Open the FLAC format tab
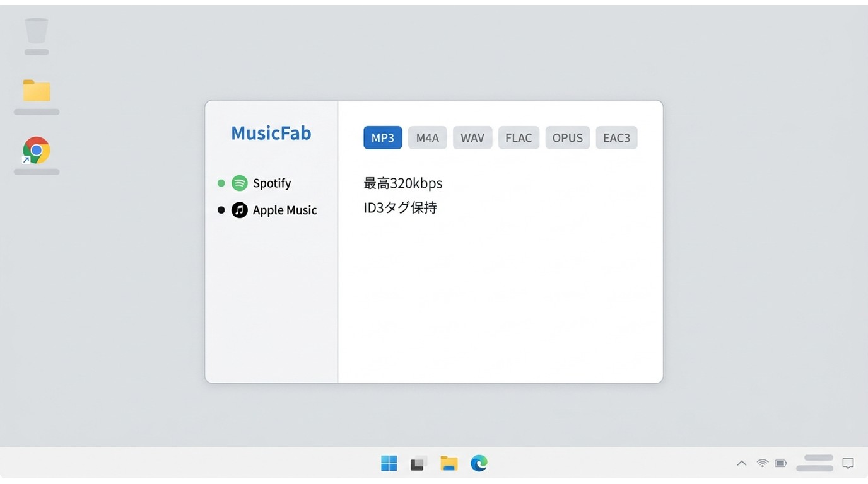 [519, 138]
